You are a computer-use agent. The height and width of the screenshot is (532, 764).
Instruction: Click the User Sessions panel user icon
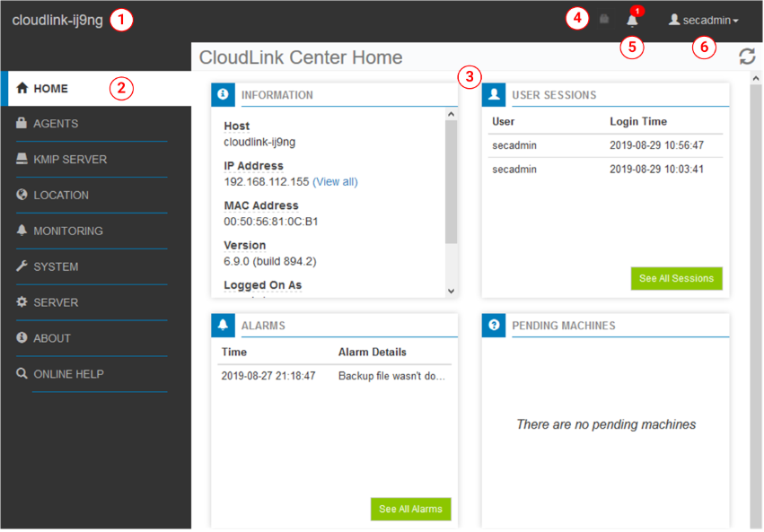pos(494,94)
